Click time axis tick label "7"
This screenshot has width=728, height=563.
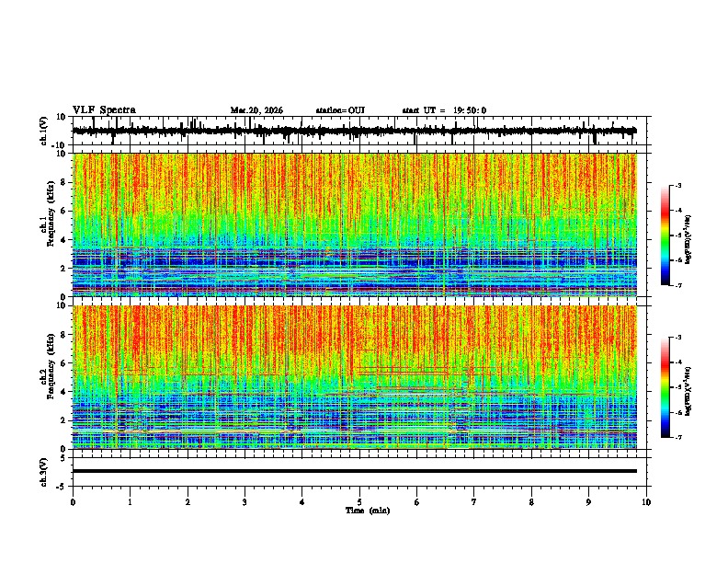coord(474,502)
